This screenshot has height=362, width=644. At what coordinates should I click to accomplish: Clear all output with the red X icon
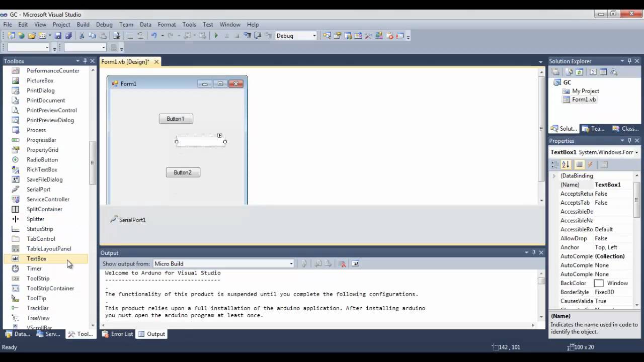point(342,263)
